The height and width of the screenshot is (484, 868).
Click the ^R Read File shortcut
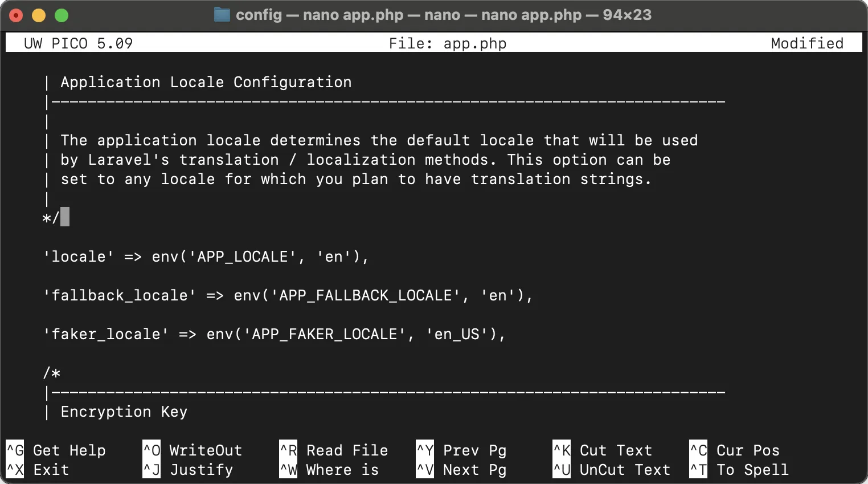point(334,450)
